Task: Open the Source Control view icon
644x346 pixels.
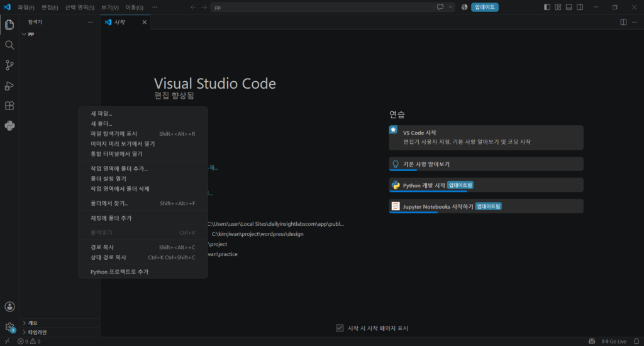Action: point(9,65)
